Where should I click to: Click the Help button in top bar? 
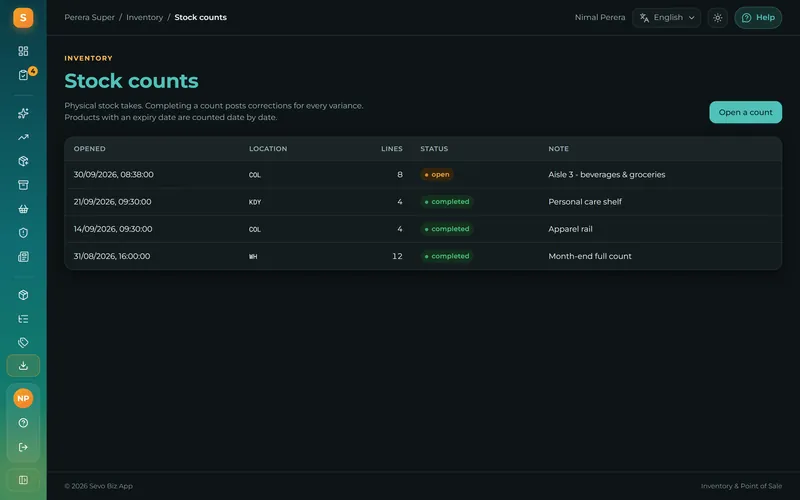(758, 18)
